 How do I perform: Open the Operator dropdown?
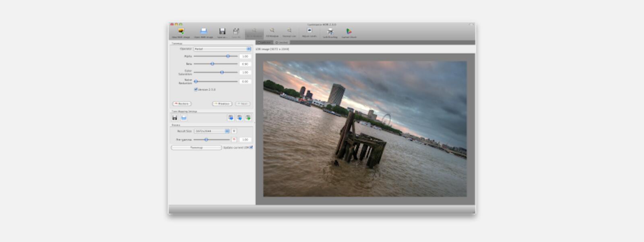click(222, 49)
